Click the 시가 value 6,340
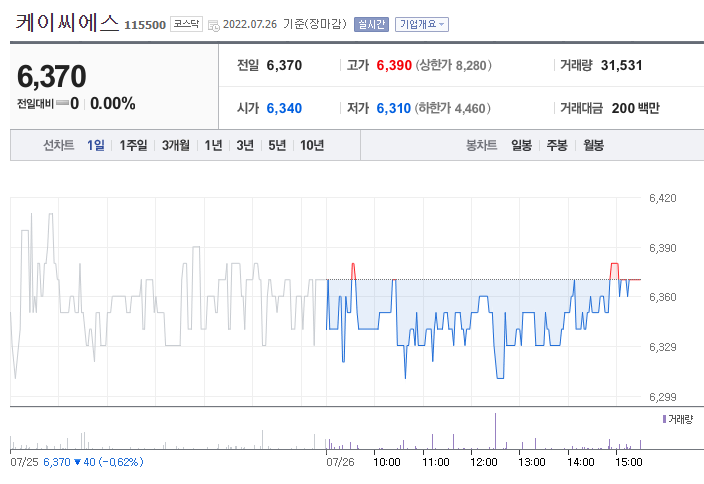The width and height of the screenshot is (704, 484). 284,108
